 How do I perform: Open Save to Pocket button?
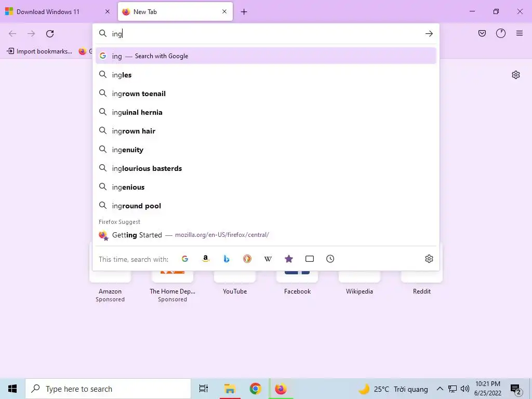point(482,33)
